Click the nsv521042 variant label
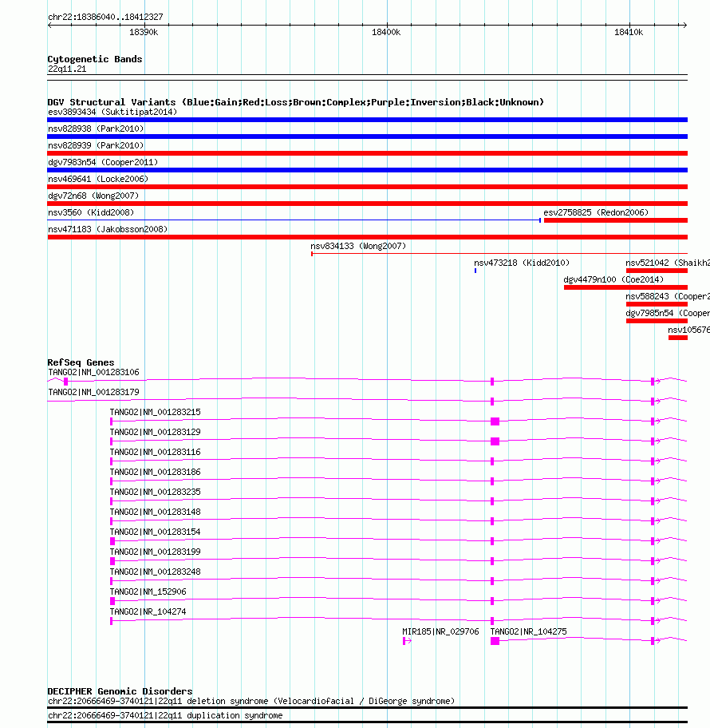Image resolution: width=710 pixels, height=728 pixels. (667, 263)
